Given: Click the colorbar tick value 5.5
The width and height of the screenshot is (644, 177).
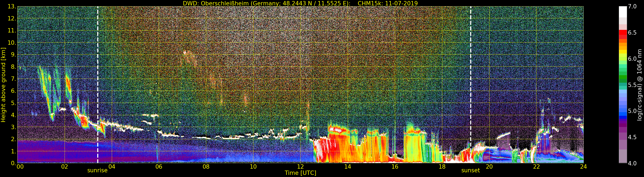Looking at the screenshot, I should click(x=632, y=85).
